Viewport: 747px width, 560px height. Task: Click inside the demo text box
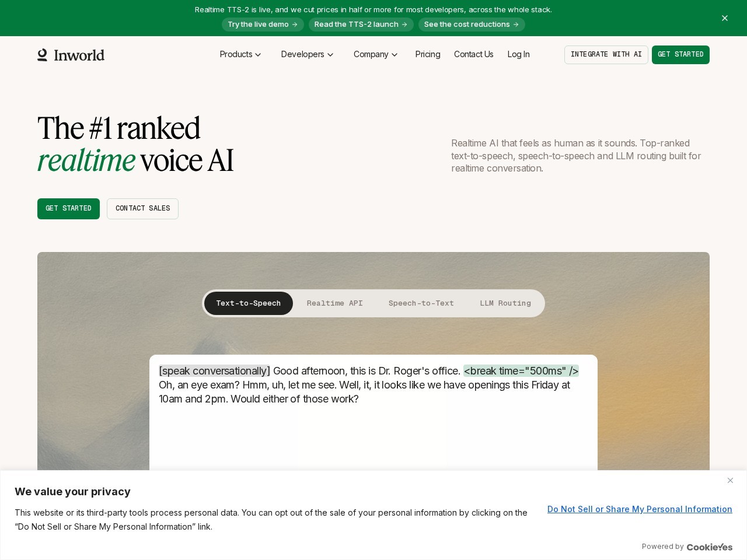[x=373, y=413]
